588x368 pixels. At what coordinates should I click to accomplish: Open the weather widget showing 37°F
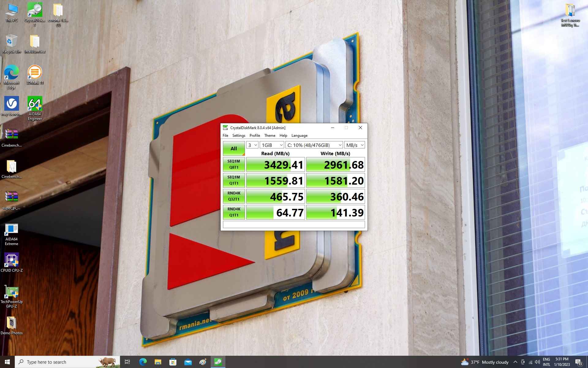(x=484, y=362)
